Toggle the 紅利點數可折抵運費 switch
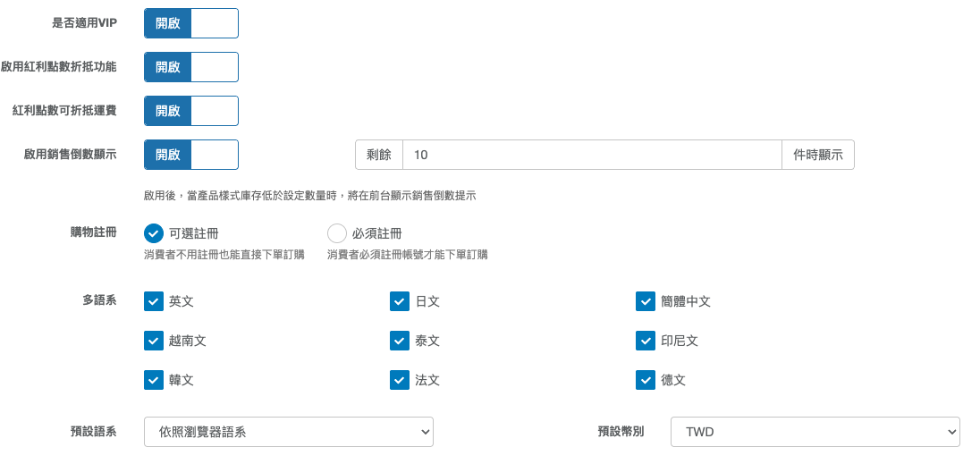Viewport: 980px width, 464px height. click(x=191, y=111)
